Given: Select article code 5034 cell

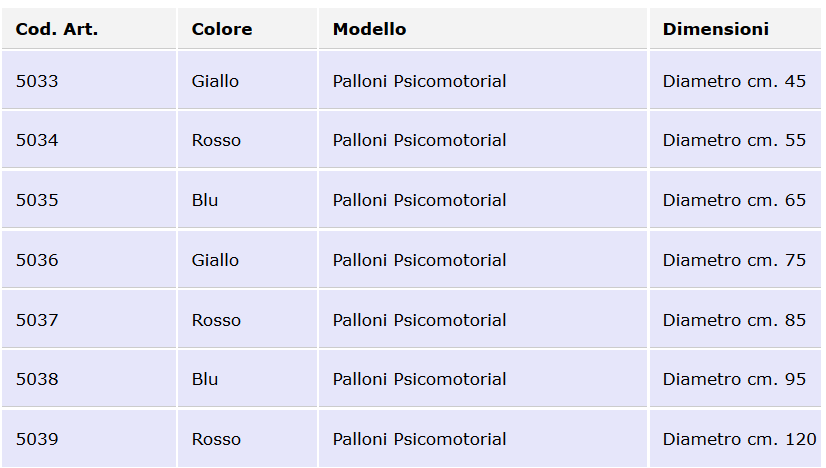Looking at the screenshot, I should [37, 140].
